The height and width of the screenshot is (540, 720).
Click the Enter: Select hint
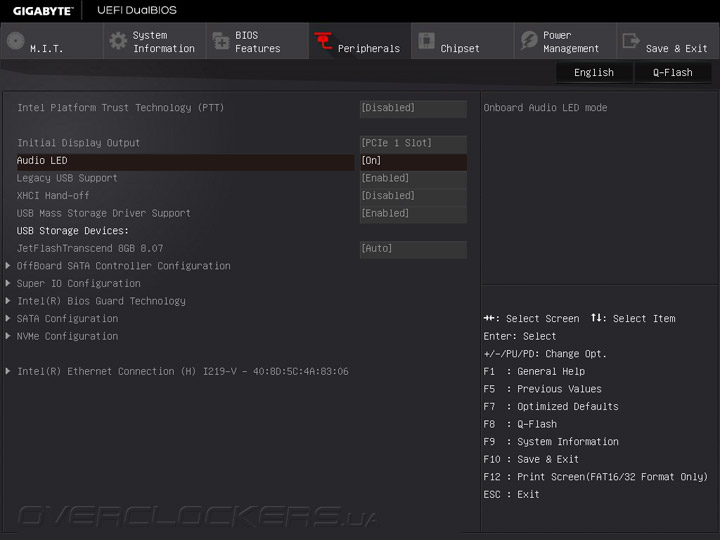519,336
